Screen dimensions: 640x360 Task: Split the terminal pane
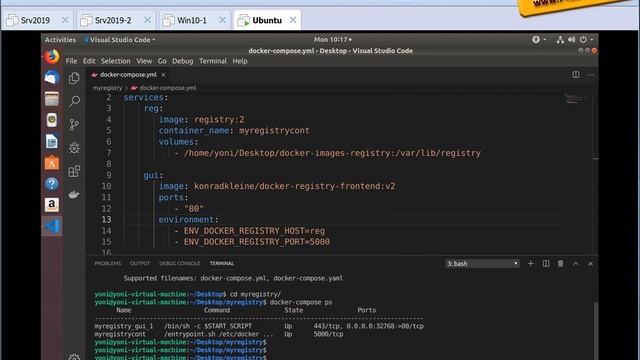546,264
